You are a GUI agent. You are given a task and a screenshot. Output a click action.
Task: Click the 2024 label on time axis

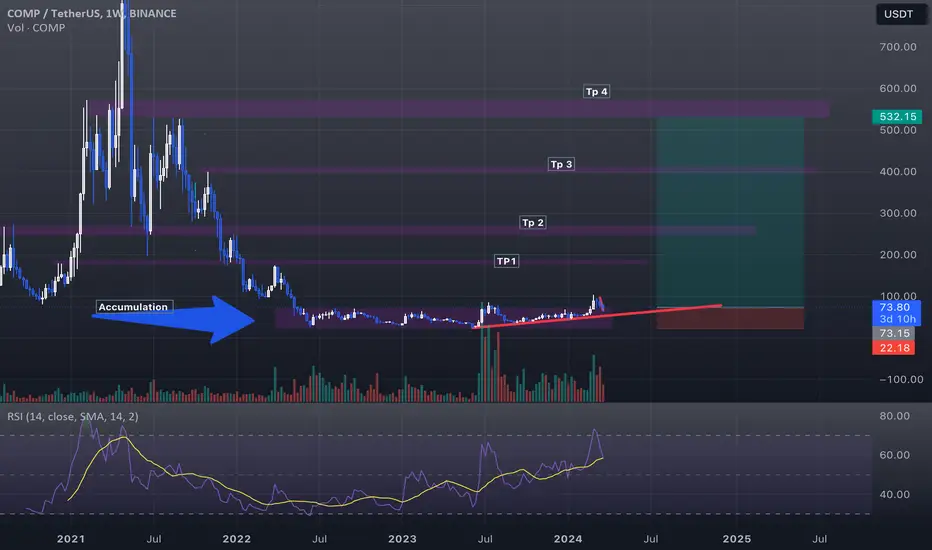click(568, 539)
